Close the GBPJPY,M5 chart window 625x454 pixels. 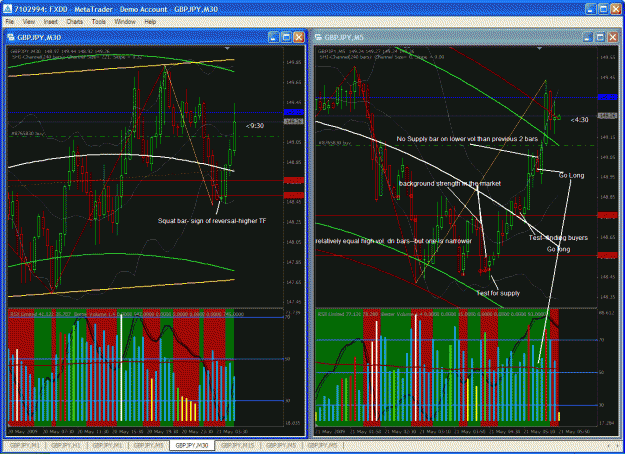click(x=613, y=37)
